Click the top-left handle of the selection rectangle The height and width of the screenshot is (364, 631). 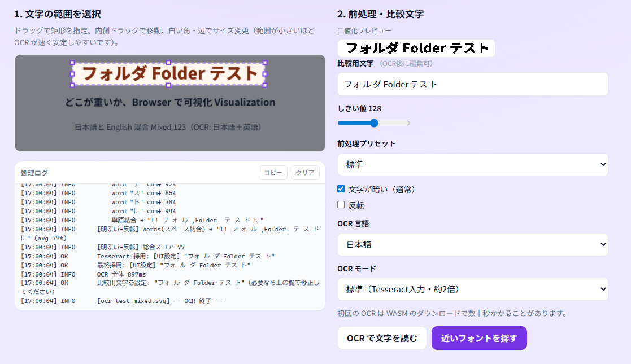tap(72, 63)
